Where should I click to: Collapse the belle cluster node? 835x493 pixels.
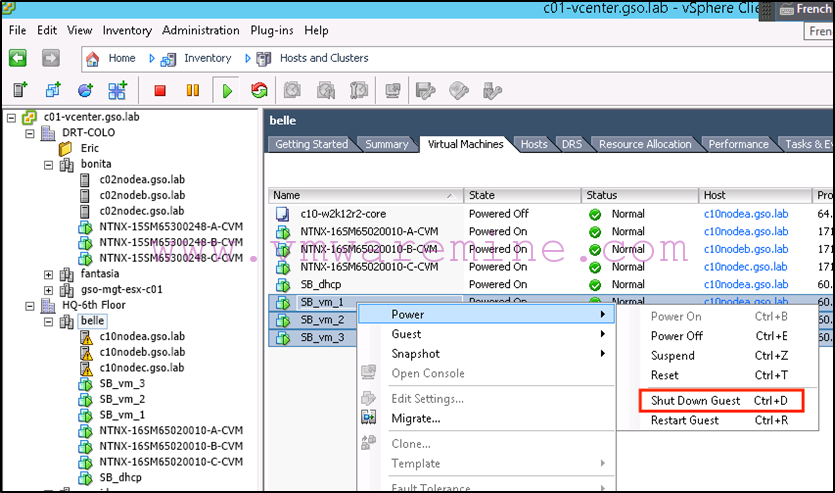click(x=48, y=322)
